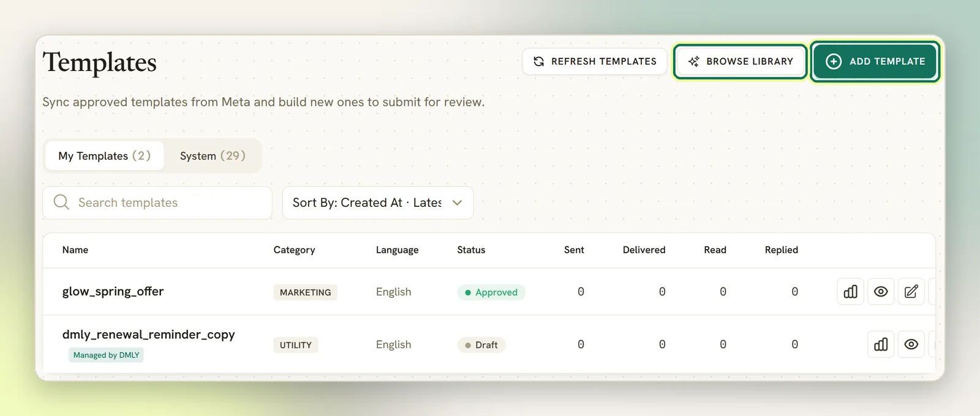This screenshot has height=416, width=980.
Task: Focus the Search templates field
Action: (157, 202)
